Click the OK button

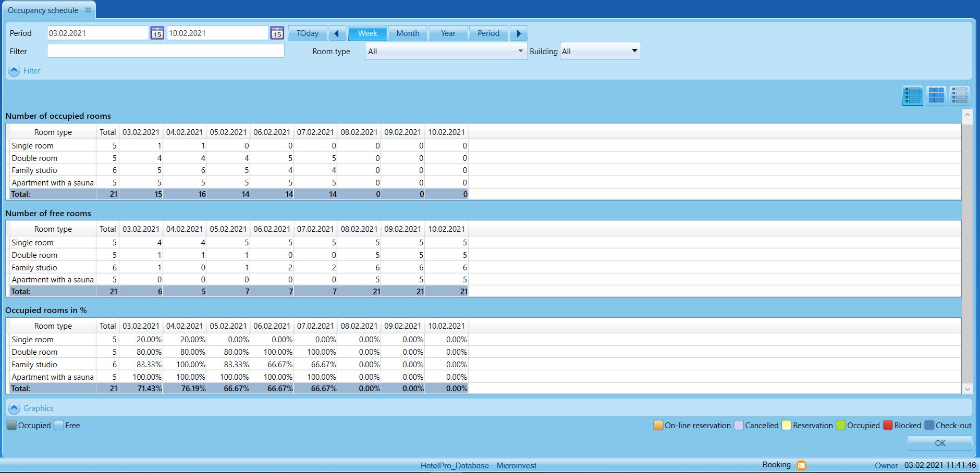coord(940,443)
